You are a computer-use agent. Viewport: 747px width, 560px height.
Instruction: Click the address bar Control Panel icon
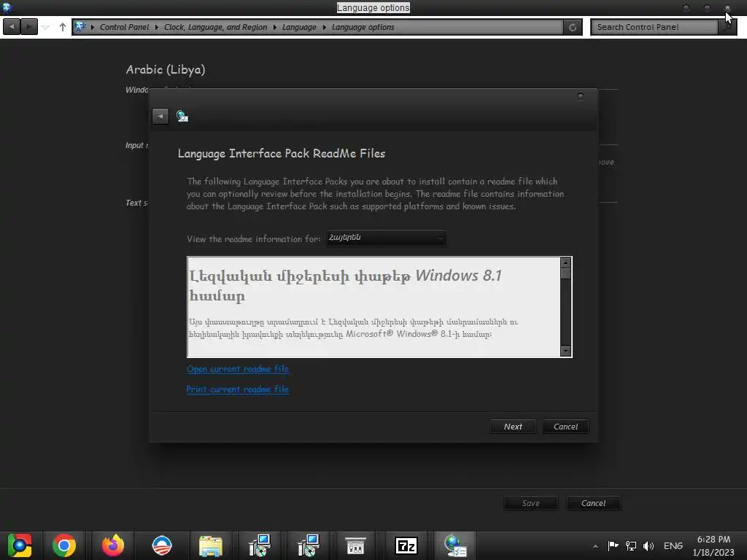[80, 27]
